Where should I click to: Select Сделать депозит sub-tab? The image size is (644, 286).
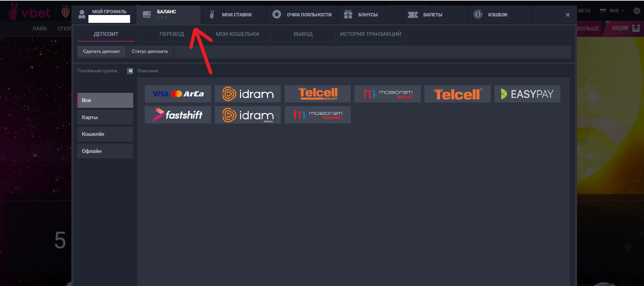click(101, 52)
